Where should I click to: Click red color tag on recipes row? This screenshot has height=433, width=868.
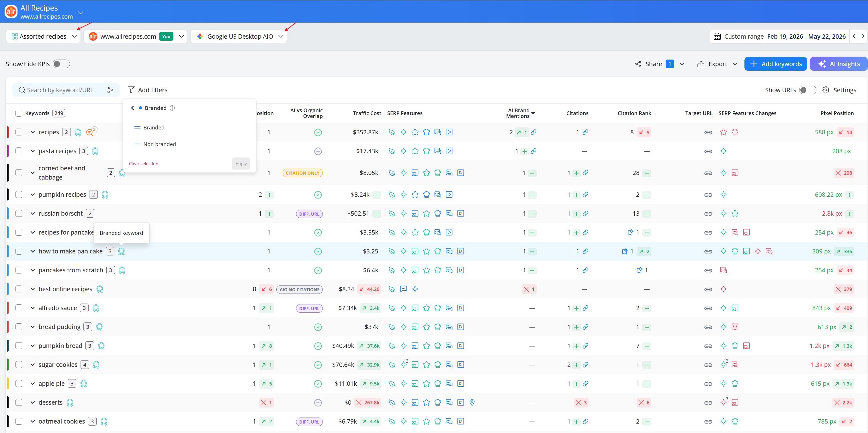8,132
